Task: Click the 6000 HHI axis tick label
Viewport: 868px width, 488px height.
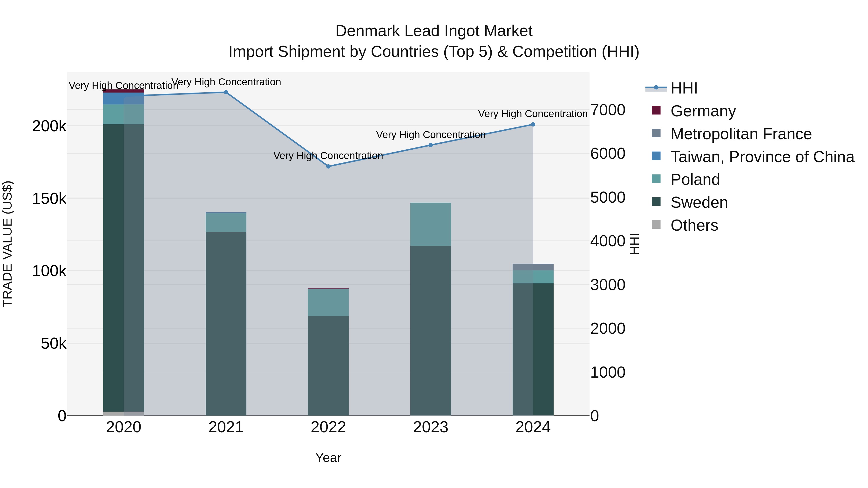Action: coord(608,154)
